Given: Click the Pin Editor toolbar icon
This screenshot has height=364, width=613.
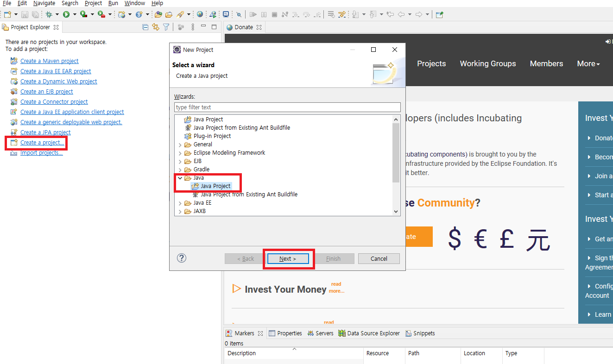Looking at the screenshot, I should click(x=439, y=14).
